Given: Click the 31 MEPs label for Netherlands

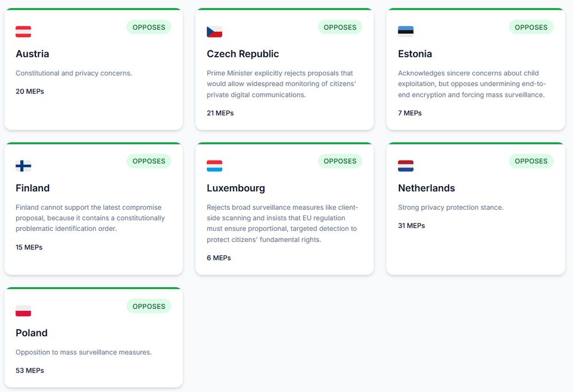Looking at the screenshot, I should point(411,225).
